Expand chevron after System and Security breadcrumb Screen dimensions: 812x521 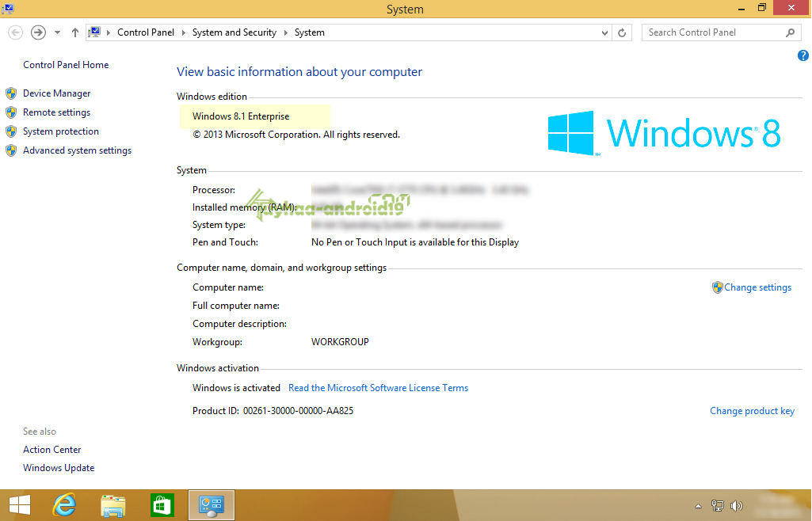tap(285, 32)
